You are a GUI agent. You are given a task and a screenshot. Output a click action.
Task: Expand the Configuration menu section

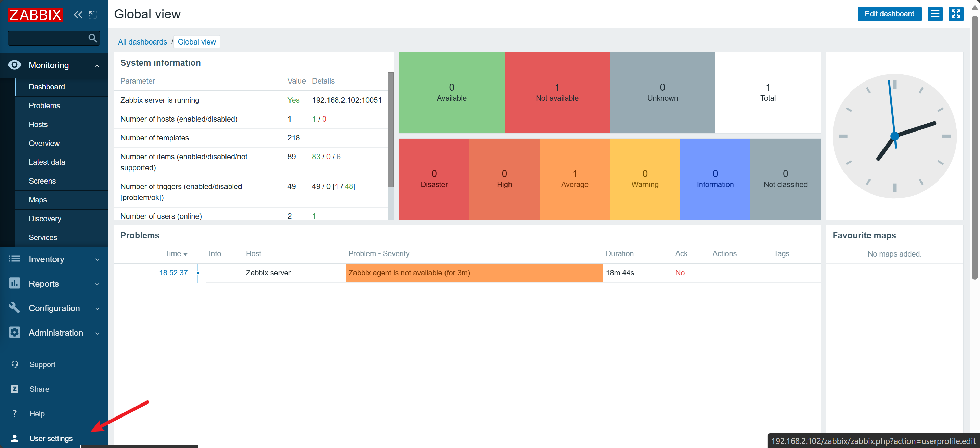98,309
